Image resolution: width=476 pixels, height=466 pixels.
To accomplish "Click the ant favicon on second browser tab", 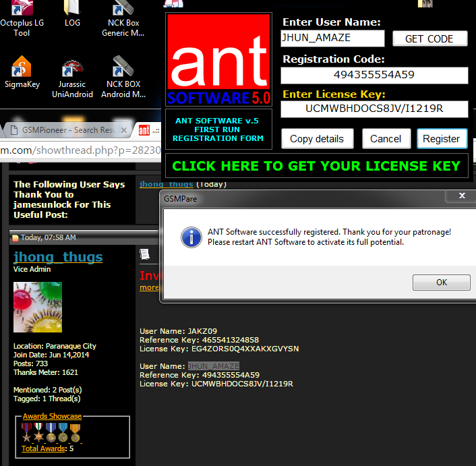I will [x=144, y=130].
